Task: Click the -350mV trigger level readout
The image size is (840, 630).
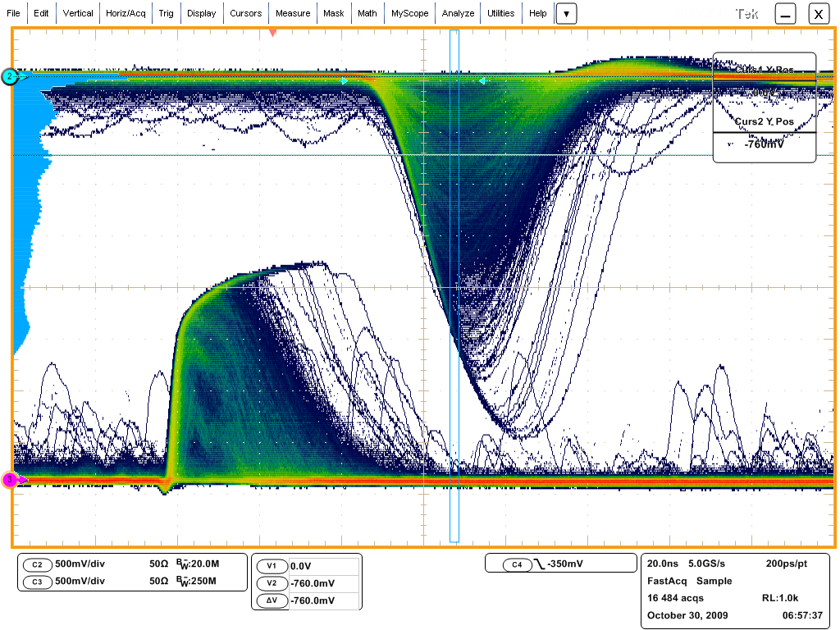Action: coord(568,564)
